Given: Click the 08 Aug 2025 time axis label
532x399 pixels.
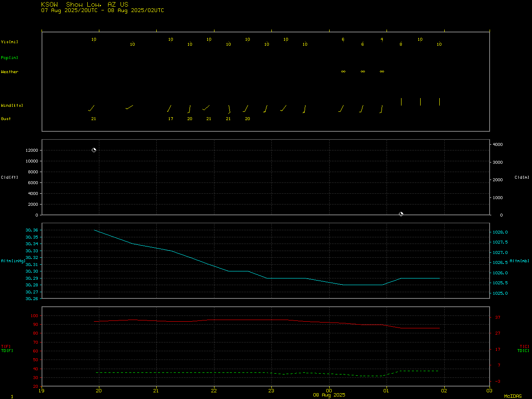Looking at the screenshot, I should (x=329, y=395).
